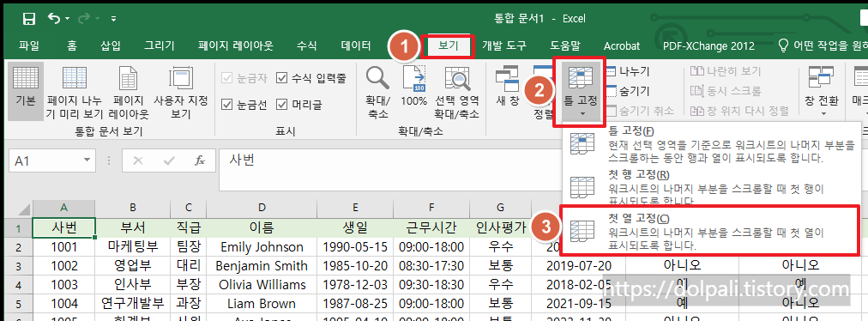Expand the Name Box dropdown arrow
Image resolution: width=868 pixels, height=321 pixels.
click(x=87, y=161)
